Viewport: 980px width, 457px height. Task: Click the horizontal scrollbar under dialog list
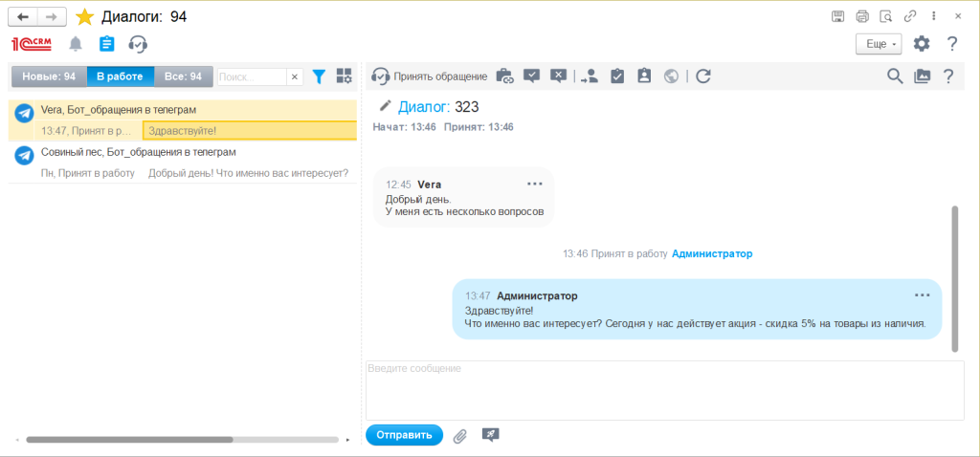point(129,440)
